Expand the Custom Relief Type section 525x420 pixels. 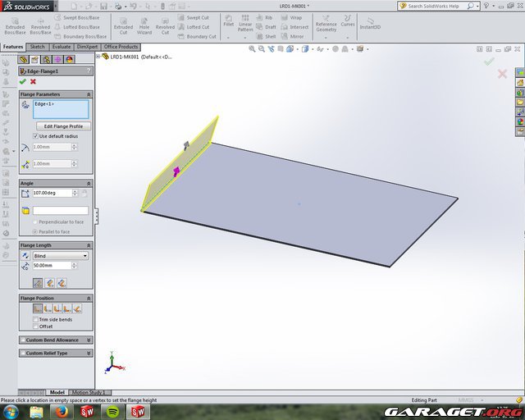click(x=56, y=353)
